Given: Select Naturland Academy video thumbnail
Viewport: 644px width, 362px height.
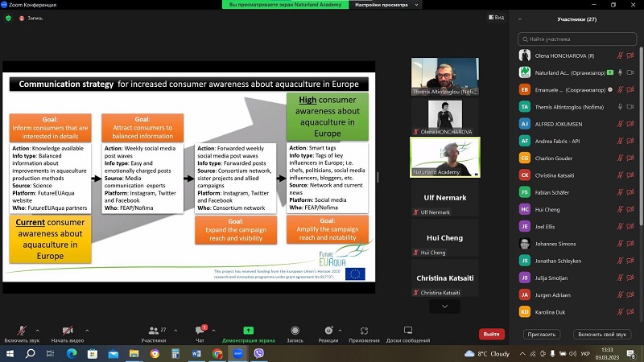Looking at the screenshot, I should point(445,157).
